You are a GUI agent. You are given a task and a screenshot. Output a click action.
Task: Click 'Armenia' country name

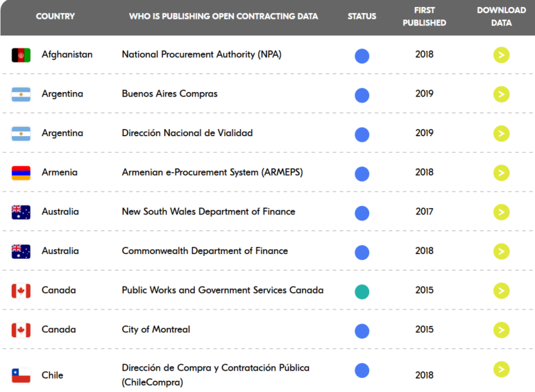[x=60, y=172]
